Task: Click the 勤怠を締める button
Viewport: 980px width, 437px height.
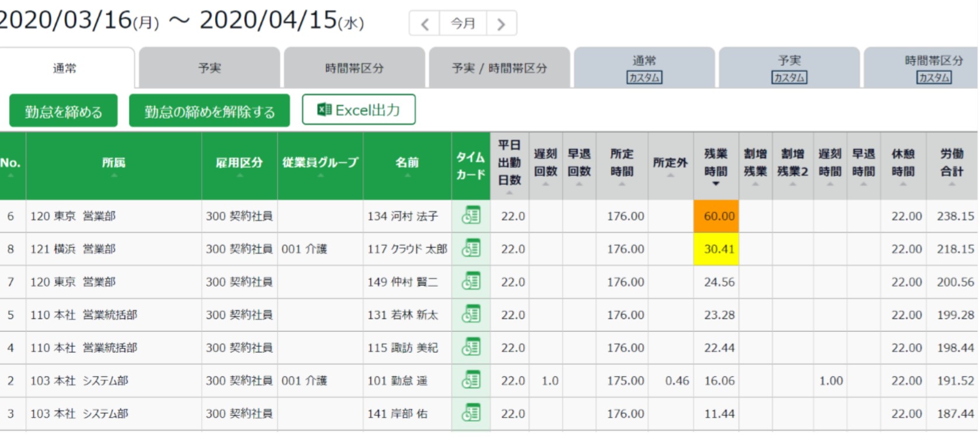Action: [63, 111]
